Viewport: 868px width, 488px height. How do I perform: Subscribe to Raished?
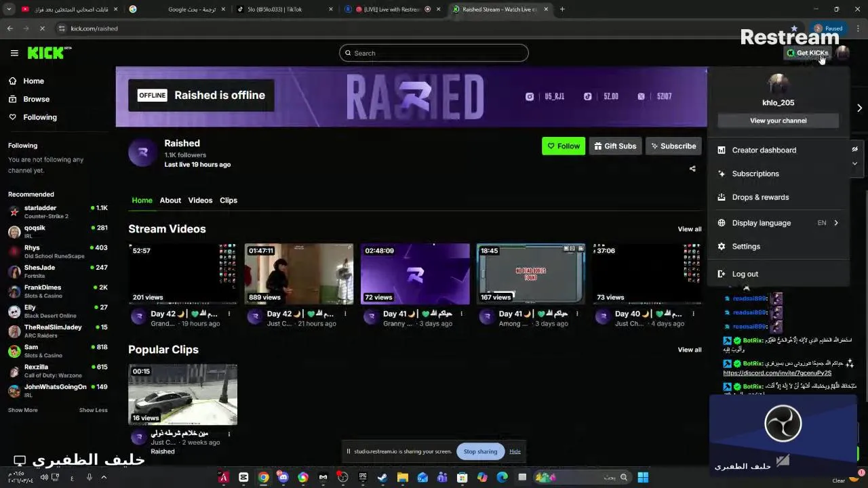point(673,146)
